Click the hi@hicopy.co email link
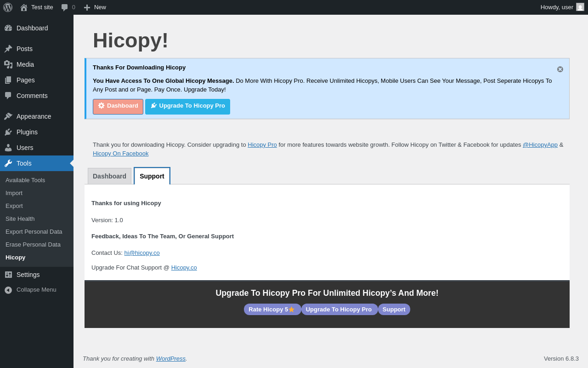Image resolution: width=588 pixels, height=368 pixels. [142, 253]
